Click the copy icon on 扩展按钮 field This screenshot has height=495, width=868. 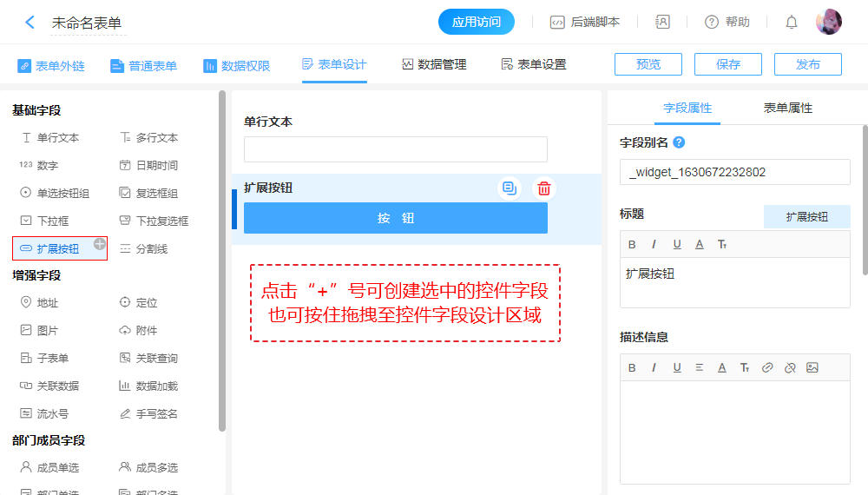(x=510, y=188)
